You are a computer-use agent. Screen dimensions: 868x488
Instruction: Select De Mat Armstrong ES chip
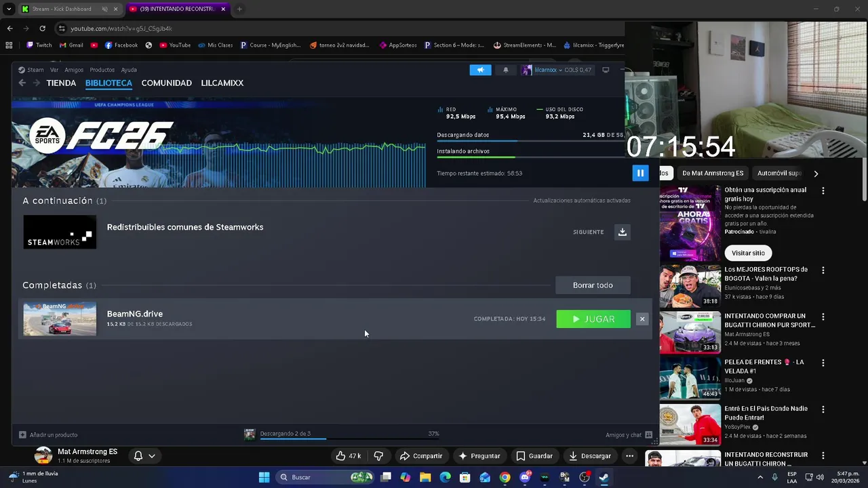tap(713, 174)
